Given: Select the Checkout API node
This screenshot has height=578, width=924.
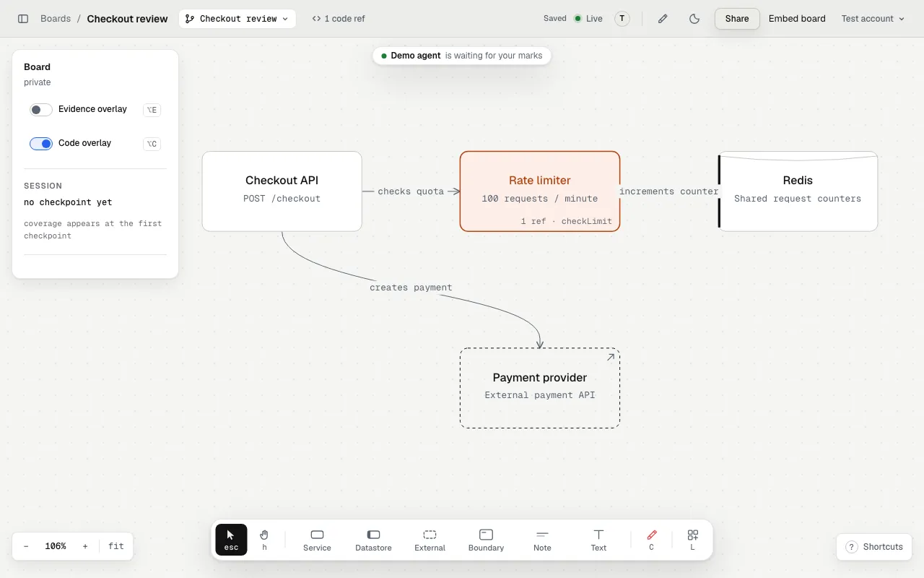Looking at the screenshot, I should point(282,191).
